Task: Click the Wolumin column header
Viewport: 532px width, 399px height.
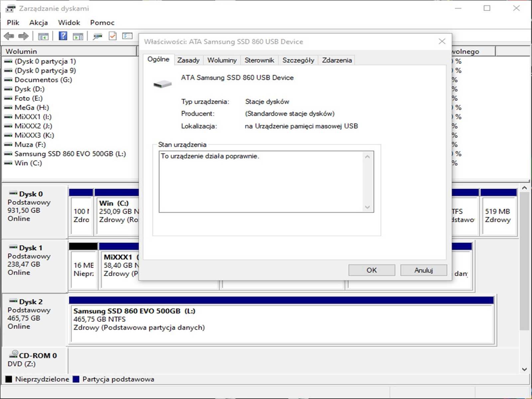Action: [x=69, y=51]
